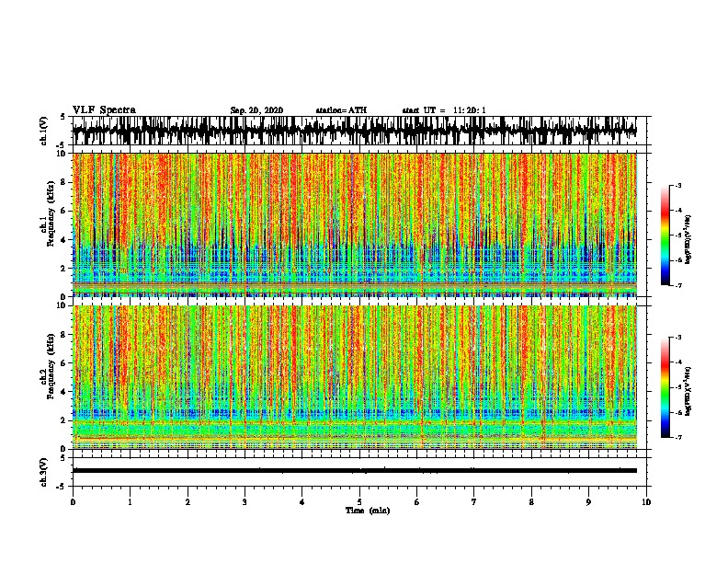The width and height of the screenshot is (728, 563).
Task: Click the '-3' label of the upper colorbar
Action: tap(678, 186)
